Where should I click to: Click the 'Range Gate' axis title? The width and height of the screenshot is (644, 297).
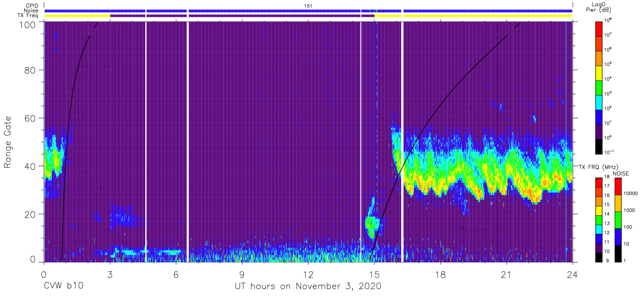click(x=8, y=142)
